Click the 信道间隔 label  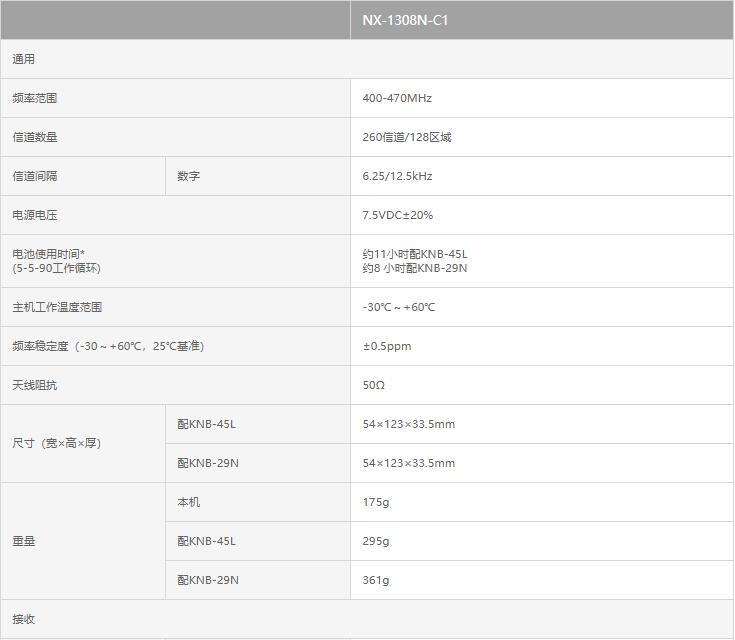tap(35, 176)
